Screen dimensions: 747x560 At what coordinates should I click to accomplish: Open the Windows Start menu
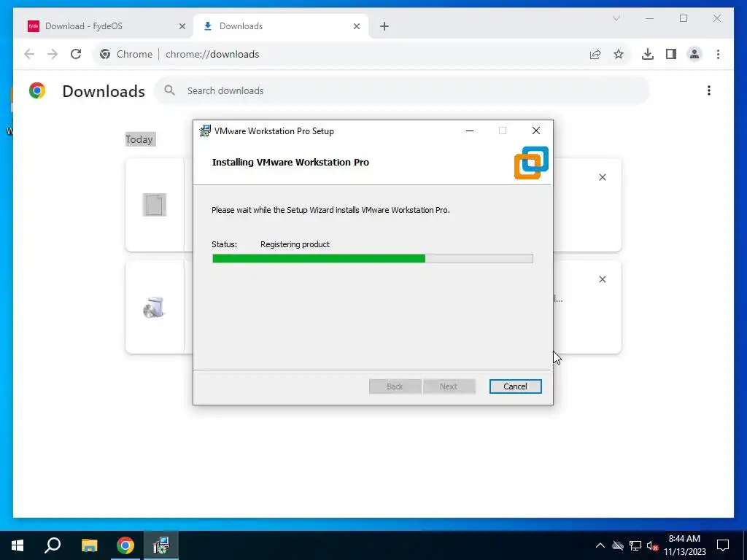(18, 545)
